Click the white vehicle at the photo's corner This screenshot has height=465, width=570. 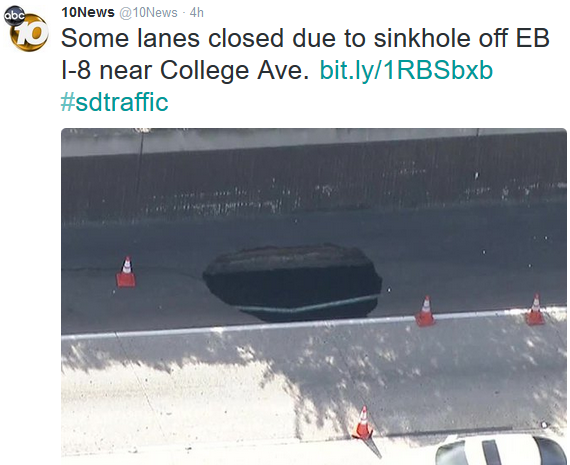502,449
